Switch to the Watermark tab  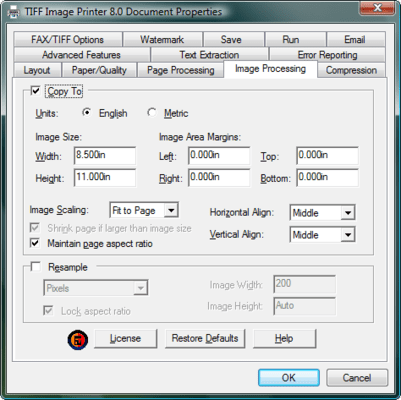(162, 39)
